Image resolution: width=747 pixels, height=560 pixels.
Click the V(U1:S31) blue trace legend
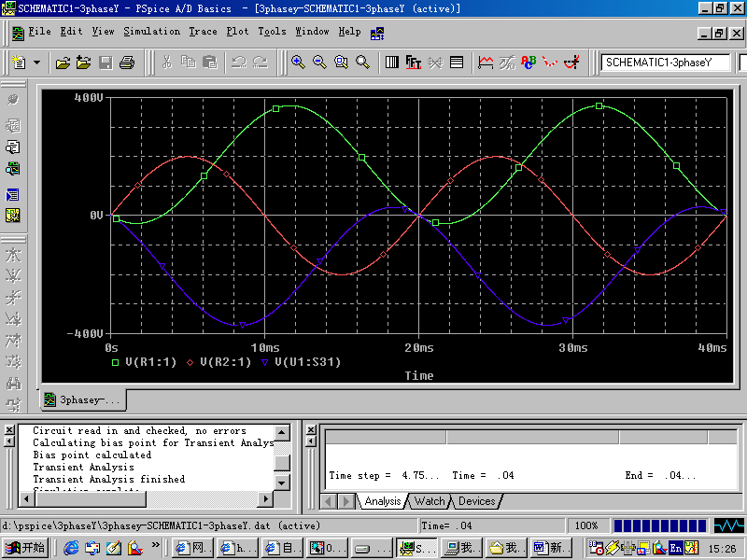click(x=301, y=362)
